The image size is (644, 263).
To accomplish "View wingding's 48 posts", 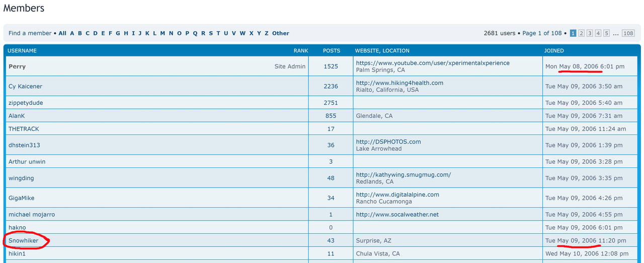I will click(x=331, y=178).
